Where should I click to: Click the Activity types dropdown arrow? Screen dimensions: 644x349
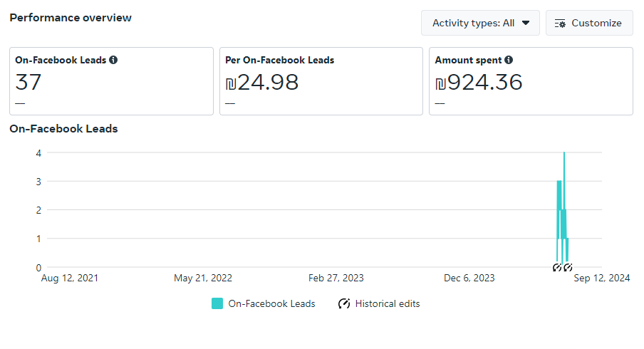click(x=526, y=23)
